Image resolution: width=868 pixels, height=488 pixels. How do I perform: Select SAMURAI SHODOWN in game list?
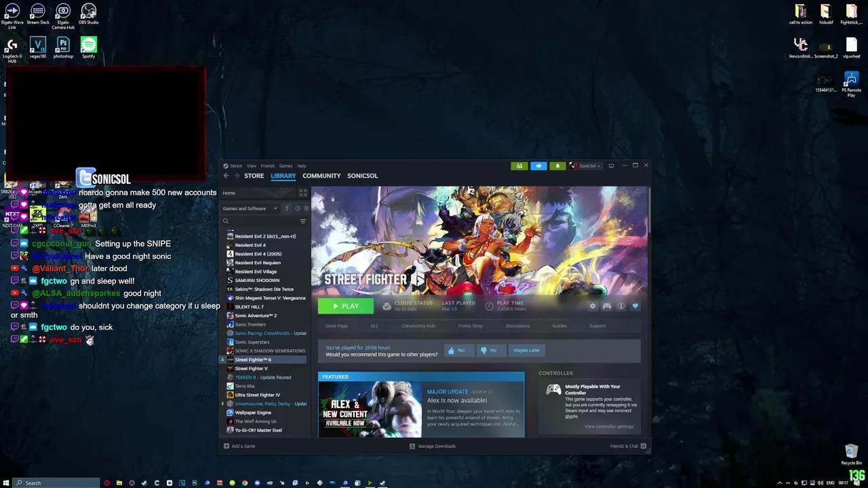pyautogui.click(x=257, y=281)
